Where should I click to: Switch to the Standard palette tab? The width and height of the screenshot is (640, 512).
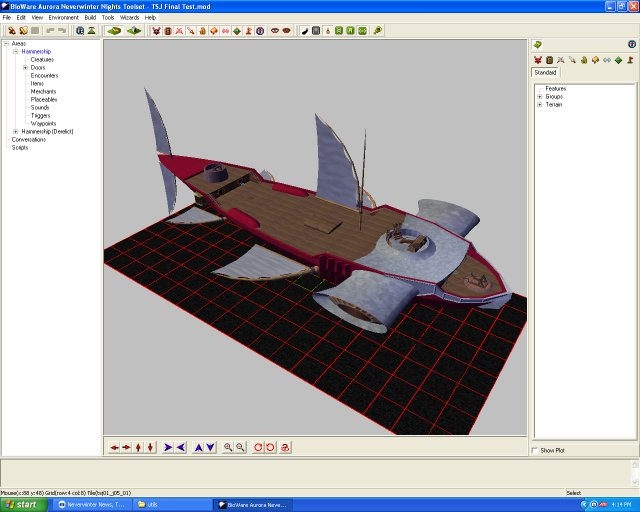point(545,73)
